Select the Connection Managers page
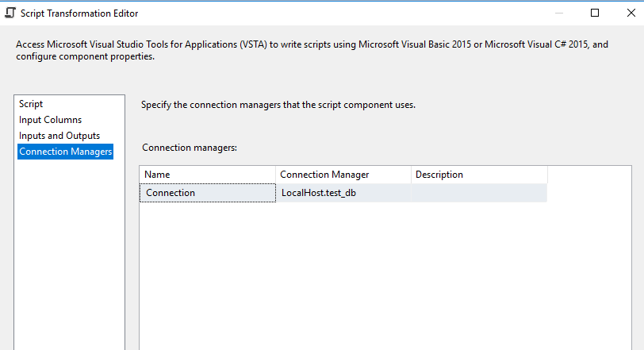This screenshot has width=644, height=350. click(66, 152)
